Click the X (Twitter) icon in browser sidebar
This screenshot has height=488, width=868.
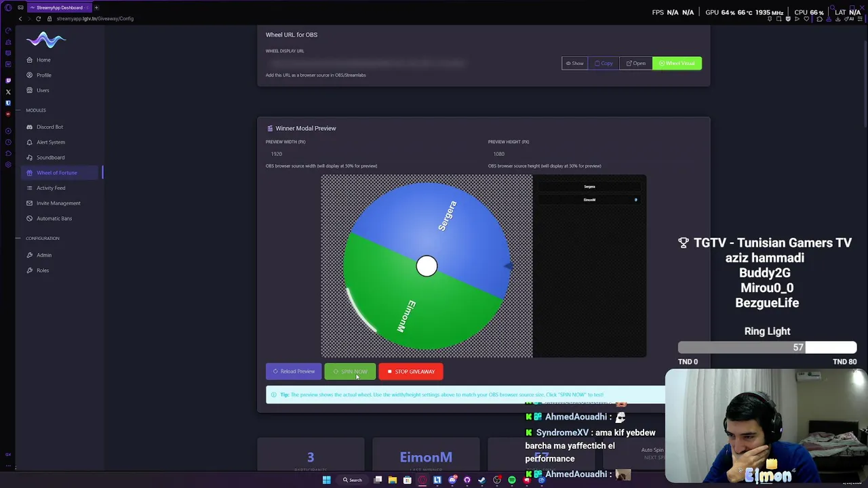click(x=8, y=91)
